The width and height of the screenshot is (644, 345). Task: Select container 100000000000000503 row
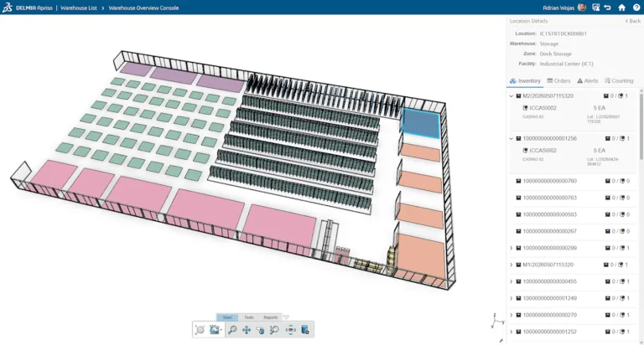573,214
